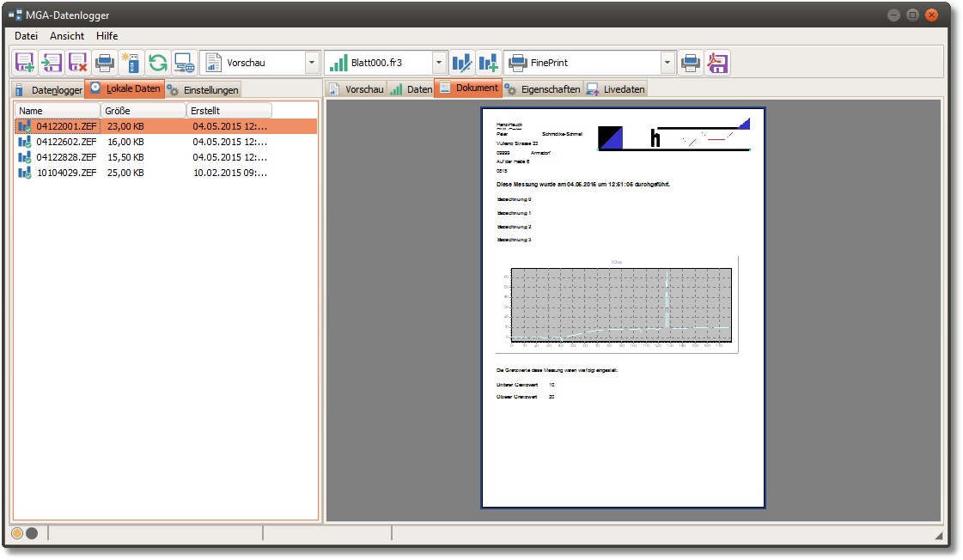Click the USB stick icon
The width and height of the screenshot is (963, 560).
(x=131, y=63)
